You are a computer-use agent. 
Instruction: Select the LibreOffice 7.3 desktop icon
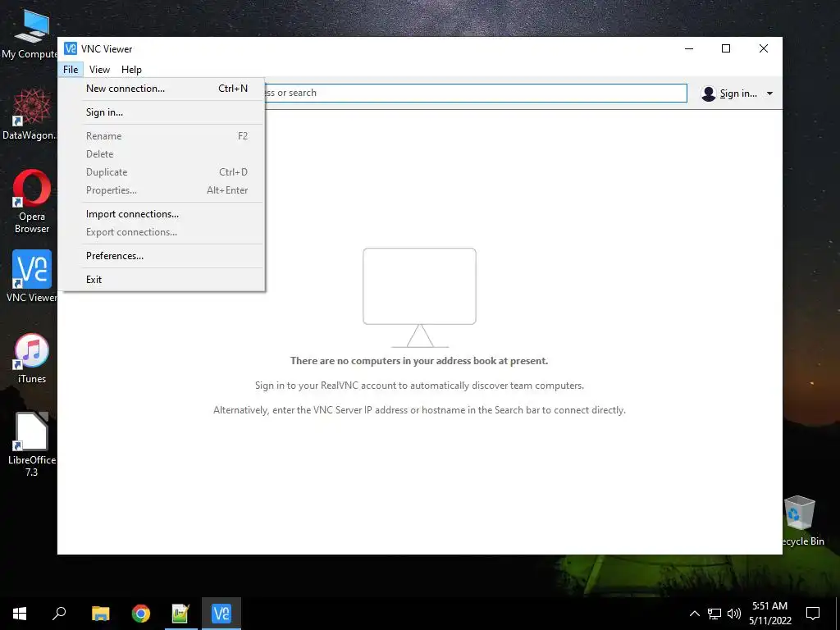[32, 444]
